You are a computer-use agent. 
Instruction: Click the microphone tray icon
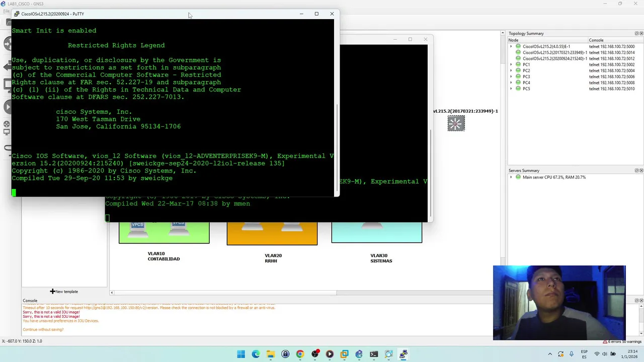click(572, 354)
